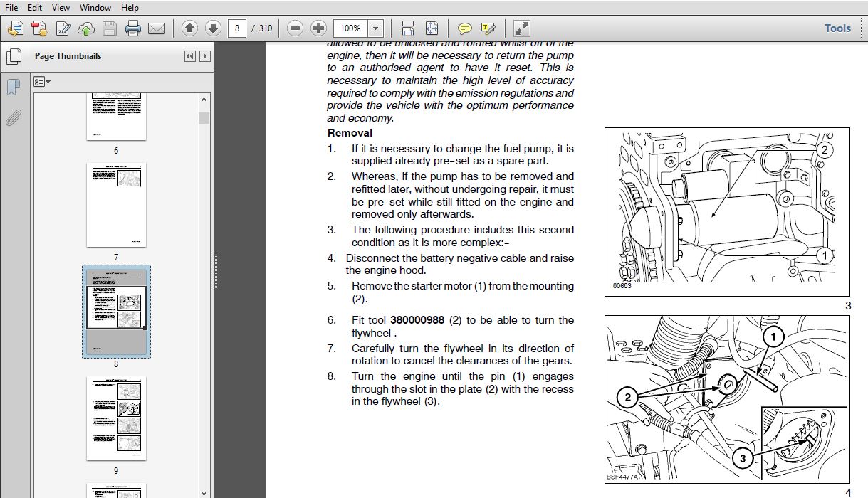Zoom in with the plus icon
The width and height of the screenshot is (868, 498).
pos(319,28)
